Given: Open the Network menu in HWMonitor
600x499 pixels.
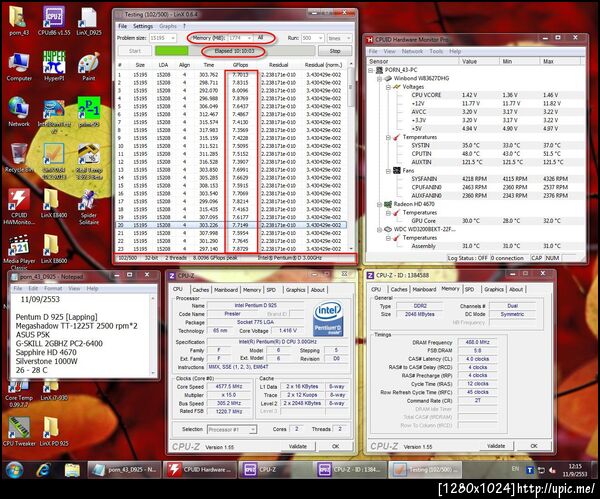Looking at the screenshot, I should point(412,51).
